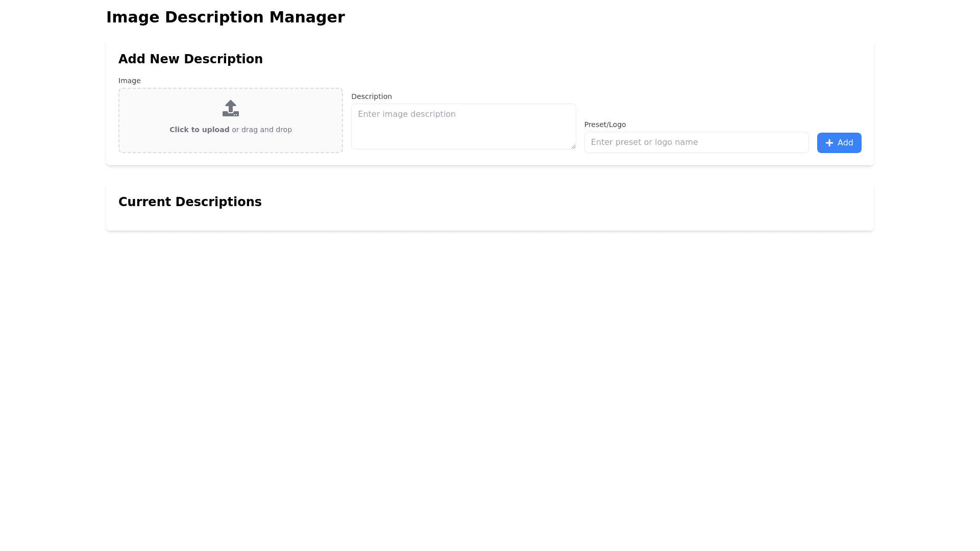Click the textarea resize handle corner
This screenshot has height=551, width=980.
click(573, 146)
